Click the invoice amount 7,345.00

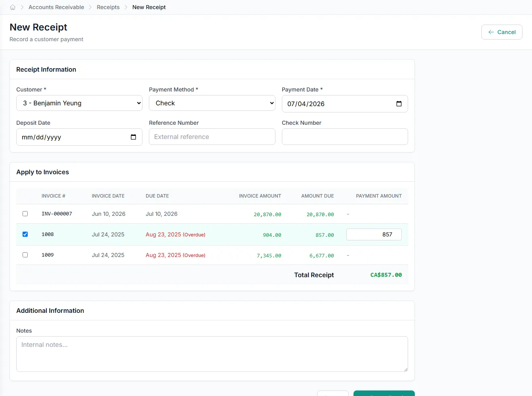pyautogui.click(x=269, y=256)
